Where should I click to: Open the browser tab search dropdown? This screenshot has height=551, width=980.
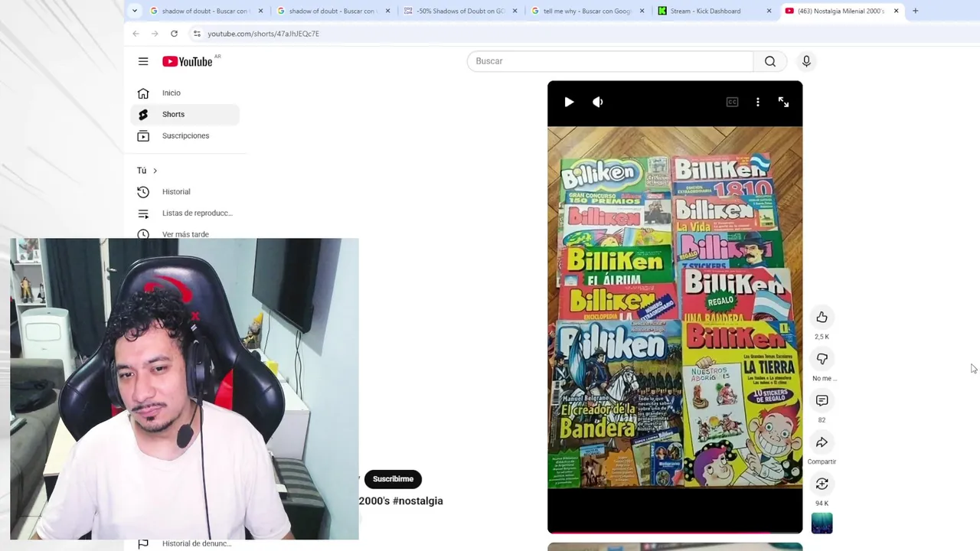pyautogui.click(x=135, y=11)
